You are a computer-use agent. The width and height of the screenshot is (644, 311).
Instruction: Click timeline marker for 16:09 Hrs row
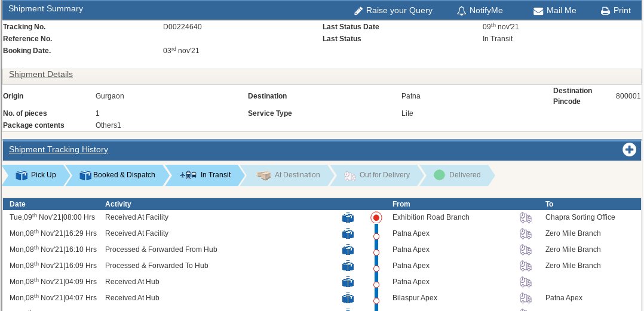pyautogui.click(x=376, y=269)
